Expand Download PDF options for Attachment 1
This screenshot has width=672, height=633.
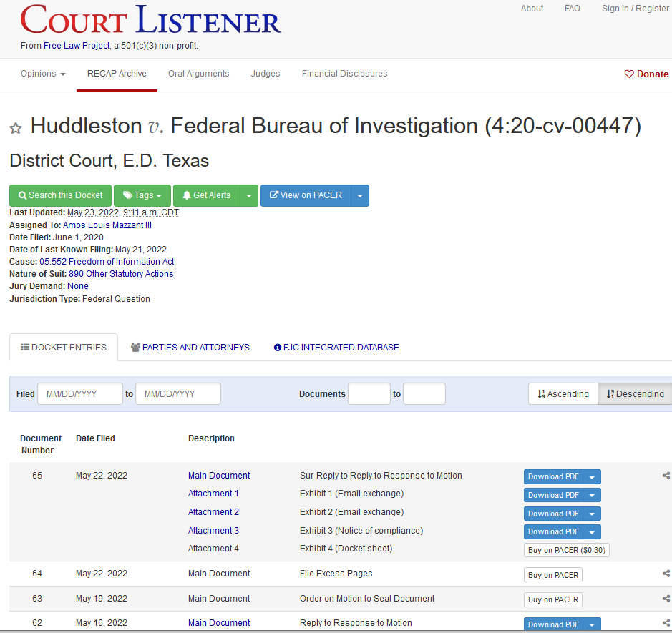coord(592,495)
